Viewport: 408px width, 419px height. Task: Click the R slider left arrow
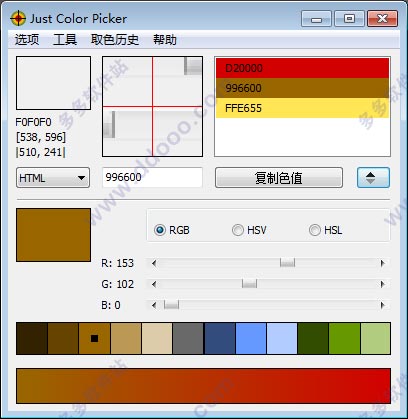click(154, 263)
